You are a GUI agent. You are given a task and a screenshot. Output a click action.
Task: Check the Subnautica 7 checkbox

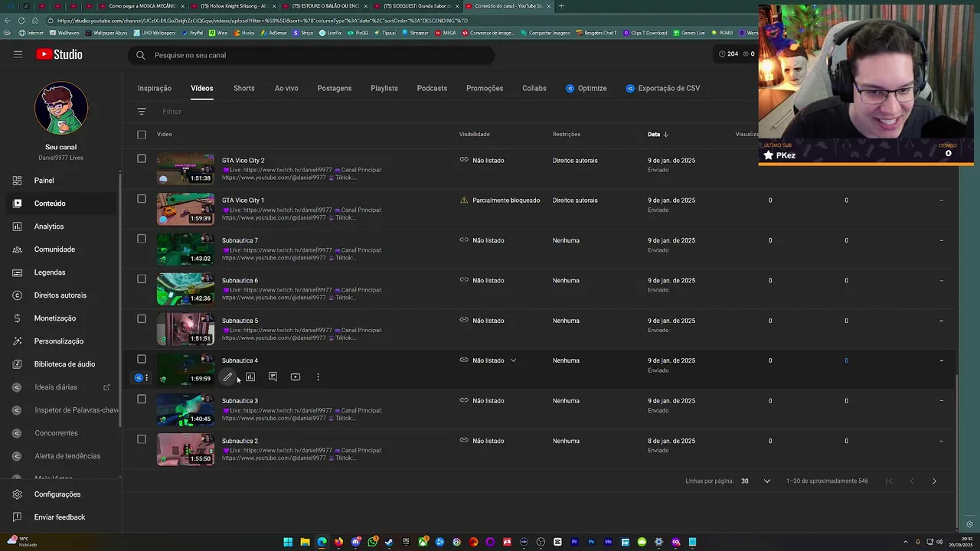(x=142, y=239)
